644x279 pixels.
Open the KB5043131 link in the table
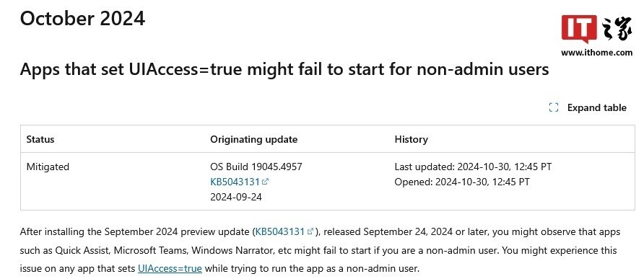(x=235, y=182)
